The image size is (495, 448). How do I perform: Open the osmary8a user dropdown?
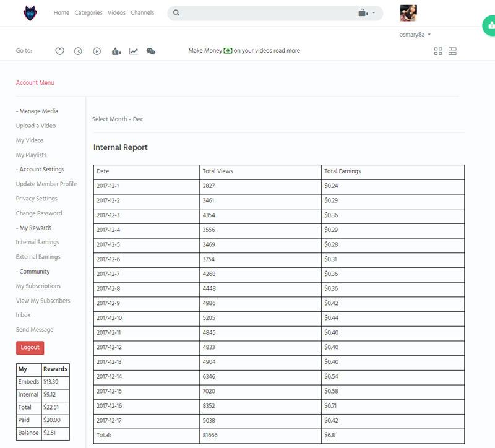point(415,35)
